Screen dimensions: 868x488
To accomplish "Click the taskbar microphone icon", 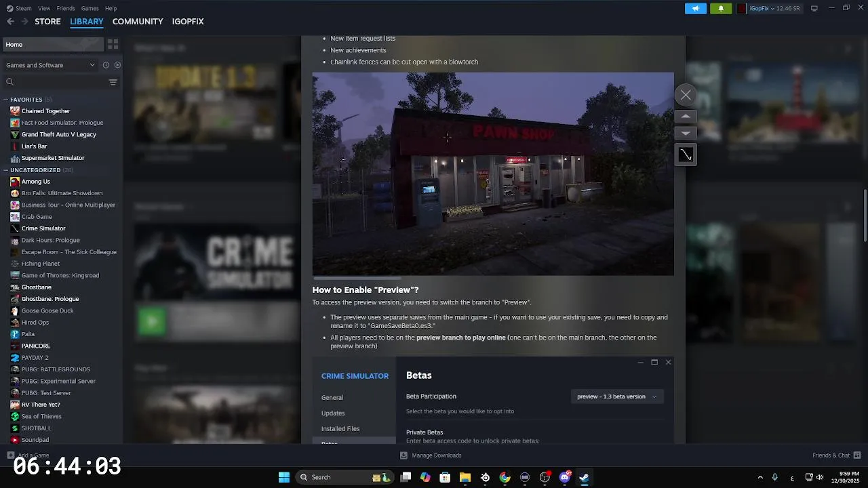I will click(774, 477).
